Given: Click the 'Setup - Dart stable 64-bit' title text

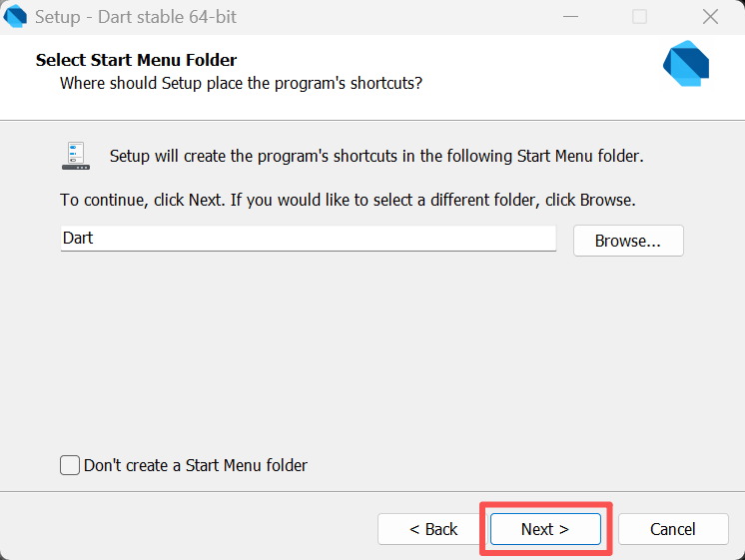Looking at the screenshot, I should pos(136,17).
